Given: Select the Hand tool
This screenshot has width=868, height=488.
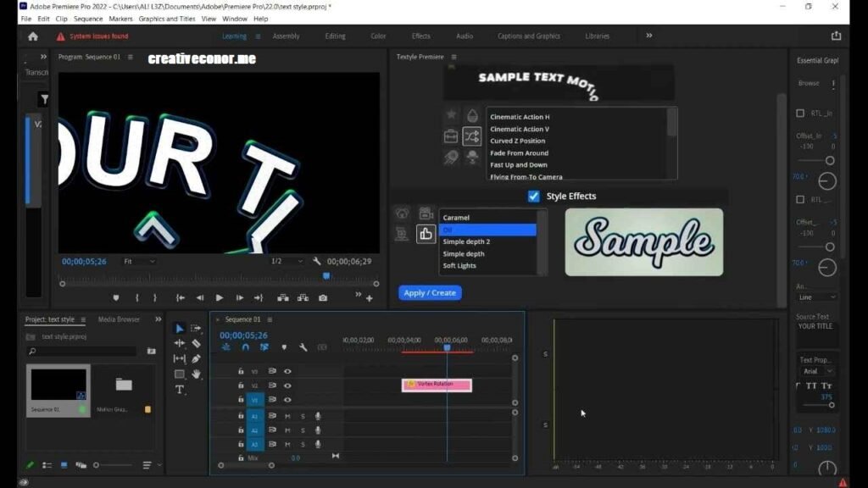Looking at the screenshot, I should click(x=196, y=374).
